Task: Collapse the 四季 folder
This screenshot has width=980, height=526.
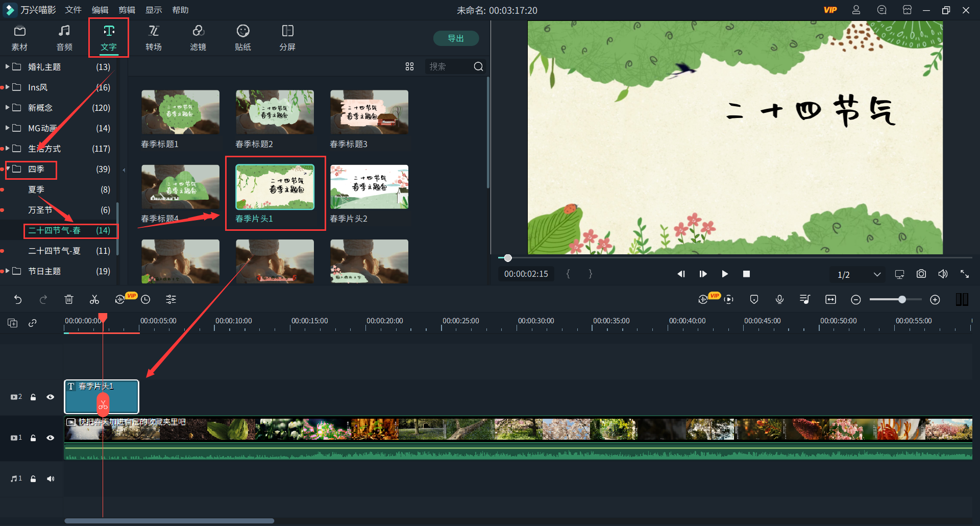Action: [x=8, y=169]
